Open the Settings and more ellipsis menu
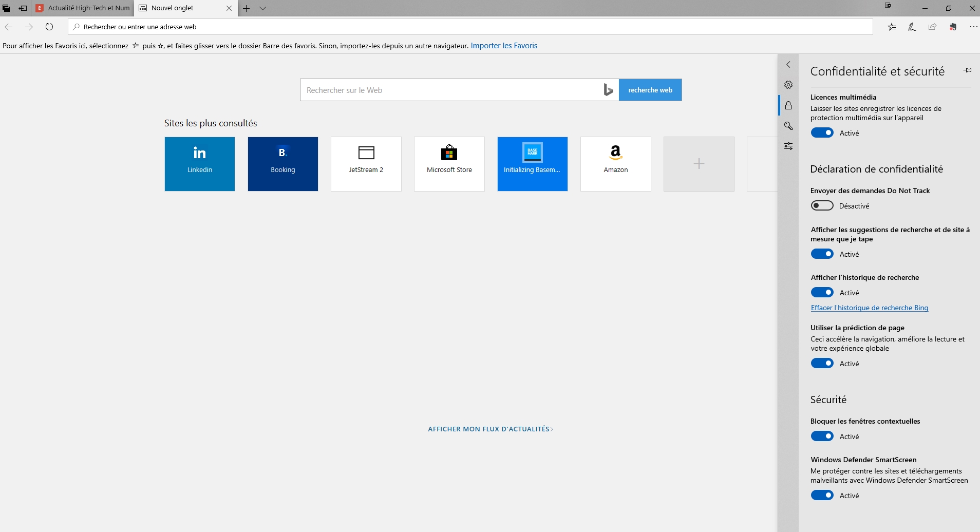Image resolution: width=980 pixels, height=532 pixels. click(973, 27)
